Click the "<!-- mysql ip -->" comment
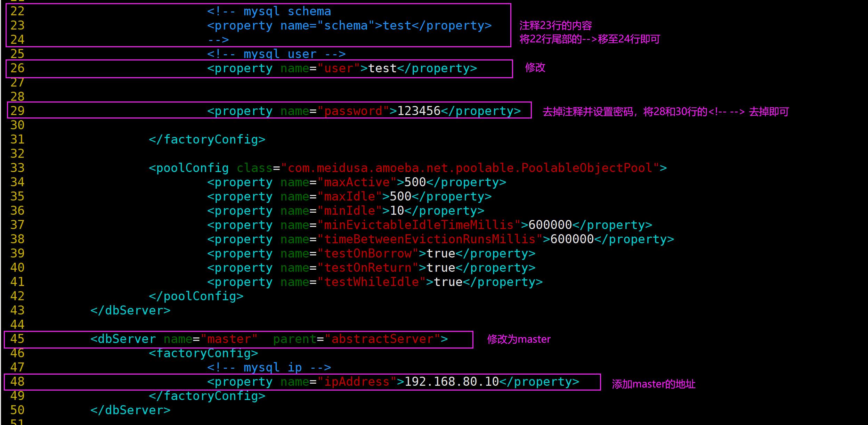868x425 pixels. point(269,368)
